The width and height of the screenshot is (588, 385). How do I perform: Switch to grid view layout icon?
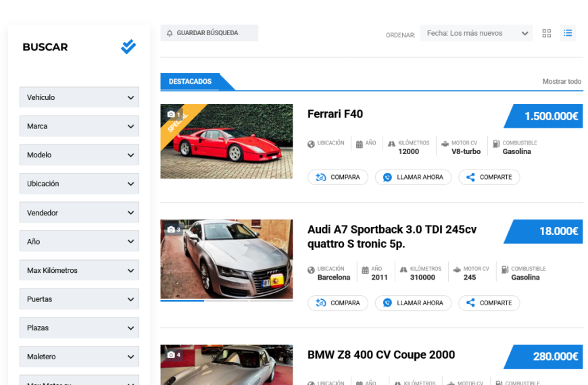(547, 33)
